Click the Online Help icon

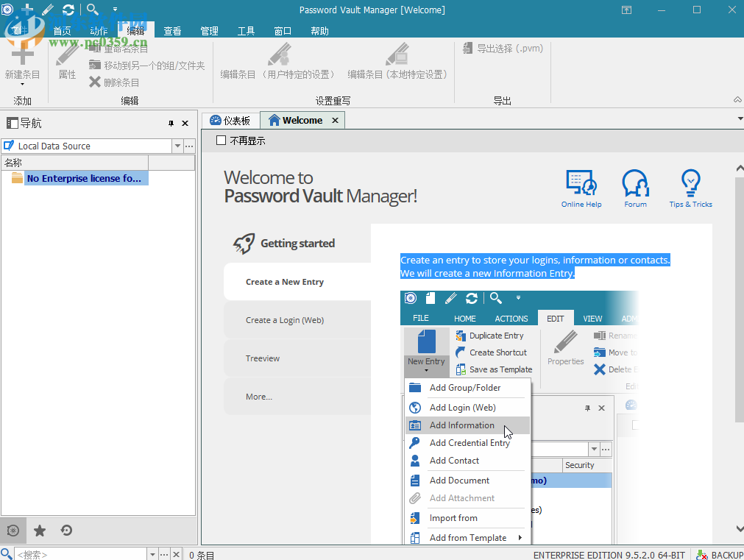(x=581, y=182)
